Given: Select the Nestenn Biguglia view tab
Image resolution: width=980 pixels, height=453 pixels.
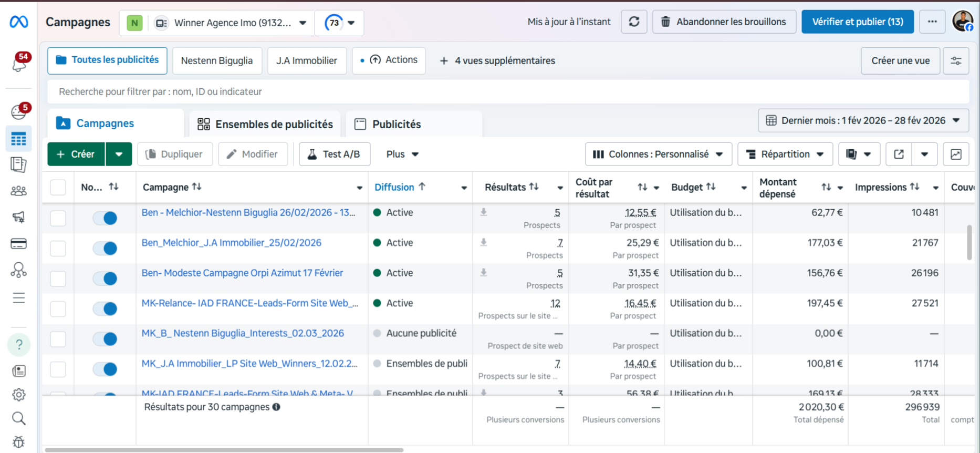Looking at the screenshot, I should coord(217,60).
